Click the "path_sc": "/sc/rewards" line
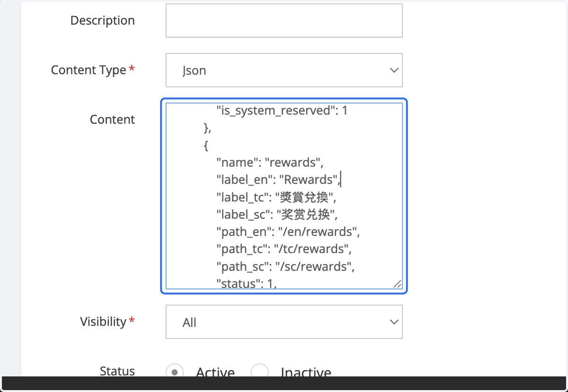This screenshot has width=568, height=392. (285, 267)
